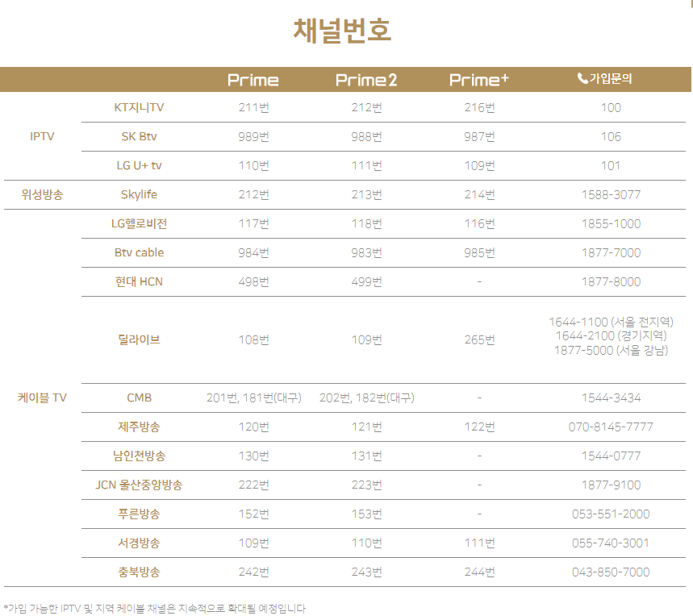Click the 딜라이브 provider name

tap(139, 340)
